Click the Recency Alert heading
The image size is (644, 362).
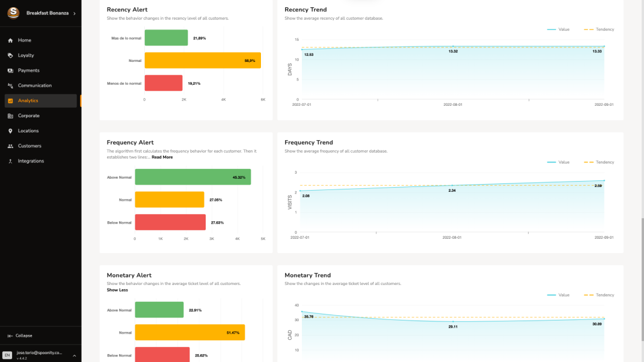(x=127, y=10)
